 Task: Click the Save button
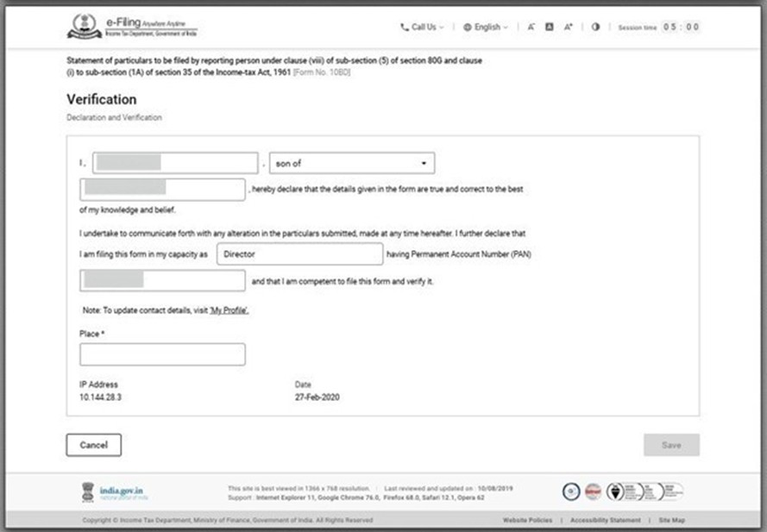tap(671, 445)
